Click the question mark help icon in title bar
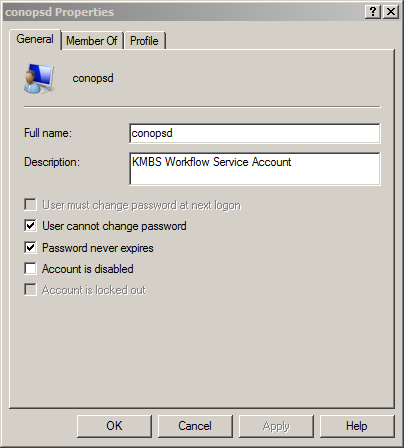Screen dimensions: 404x448 373,12
